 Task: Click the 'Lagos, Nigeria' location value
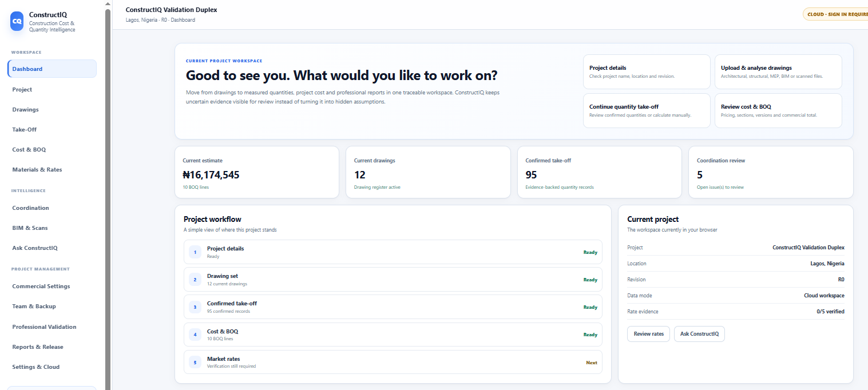coord(827,264)
